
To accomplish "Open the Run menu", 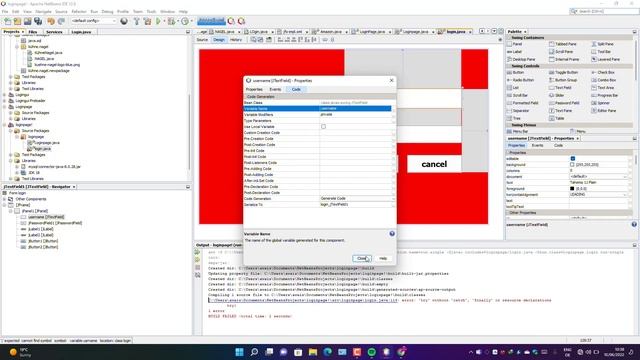I will [94, 11].
